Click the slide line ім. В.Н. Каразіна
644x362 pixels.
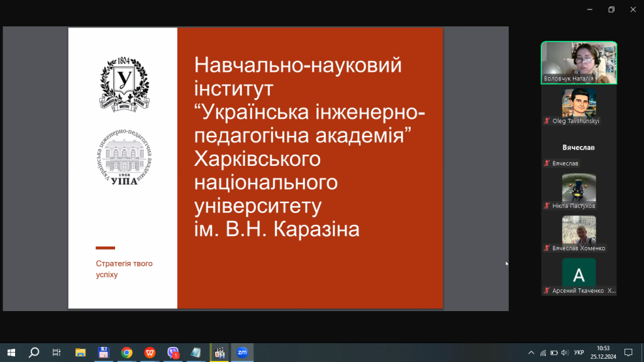(277, 229)
